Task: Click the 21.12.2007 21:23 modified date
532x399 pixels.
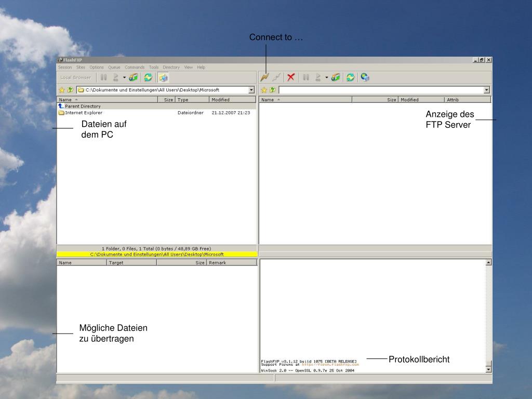Action: (x=231, y=113)
